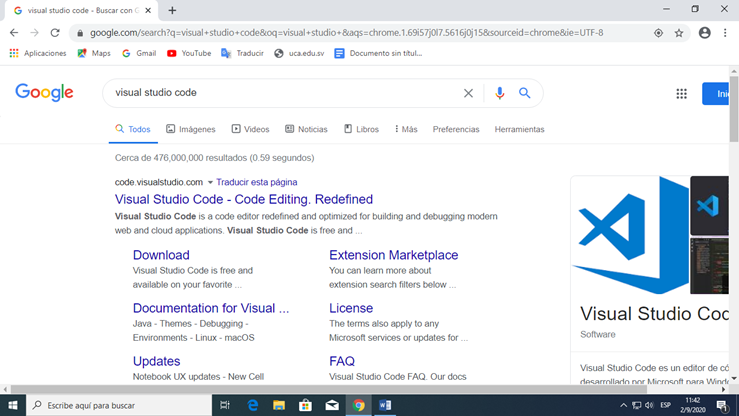The width and height of the screenshot is (739, 416).
Task: Open File Explorer from the taskbar
Action: click(x=279, y=405)
